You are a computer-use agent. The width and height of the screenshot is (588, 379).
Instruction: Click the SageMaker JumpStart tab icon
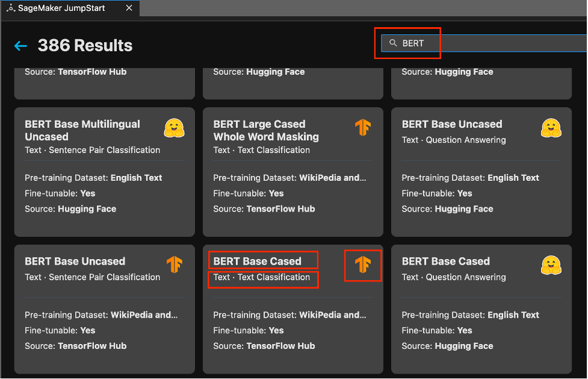coord(11,8)
